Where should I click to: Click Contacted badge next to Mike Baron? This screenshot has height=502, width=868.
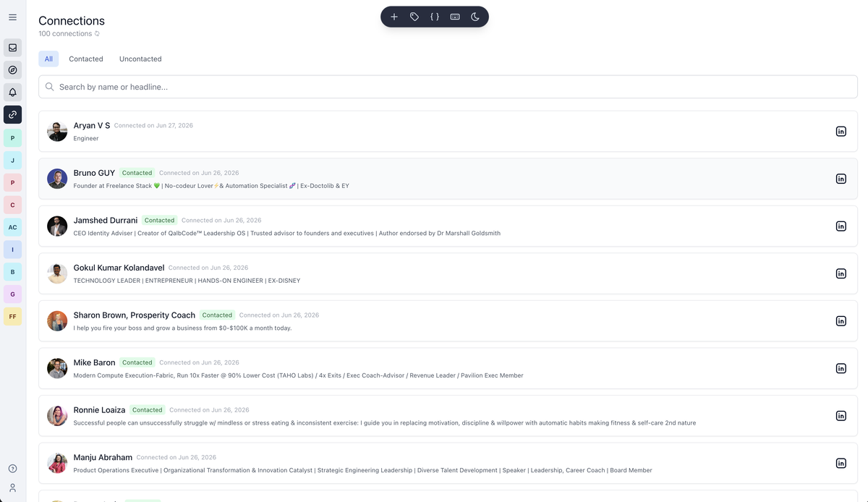137,362
